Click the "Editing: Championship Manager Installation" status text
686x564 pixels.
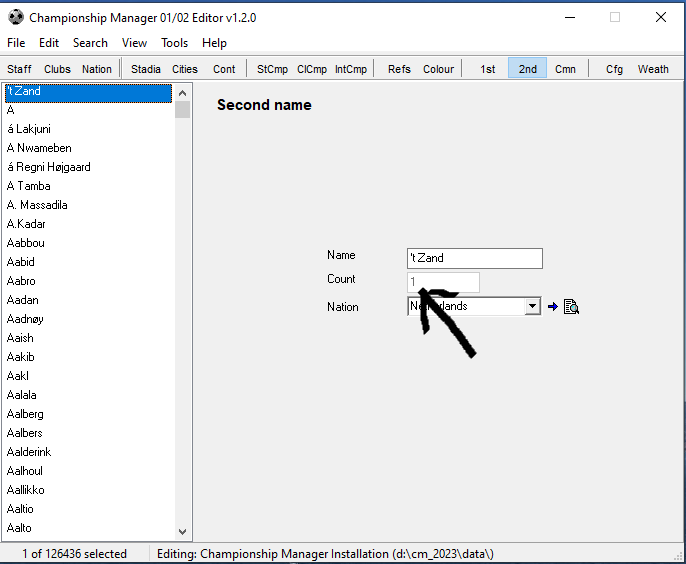click(x=325, y=554)
